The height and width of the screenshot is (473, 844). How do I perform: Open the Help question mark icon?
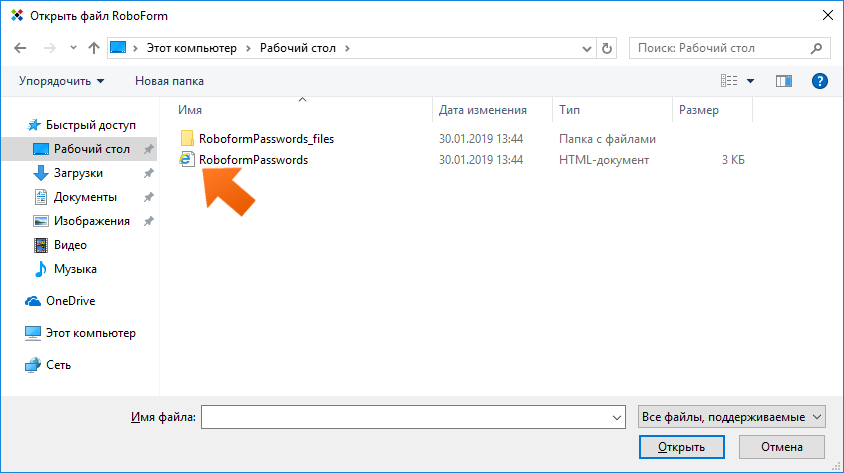tap(819, 81)
